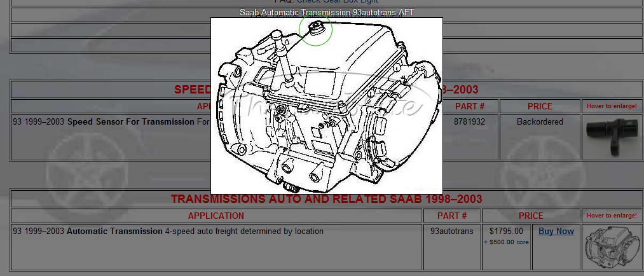Click Hover to enlarge label above transmission thumbnail
644x276 pixels.
click(612, 215)
